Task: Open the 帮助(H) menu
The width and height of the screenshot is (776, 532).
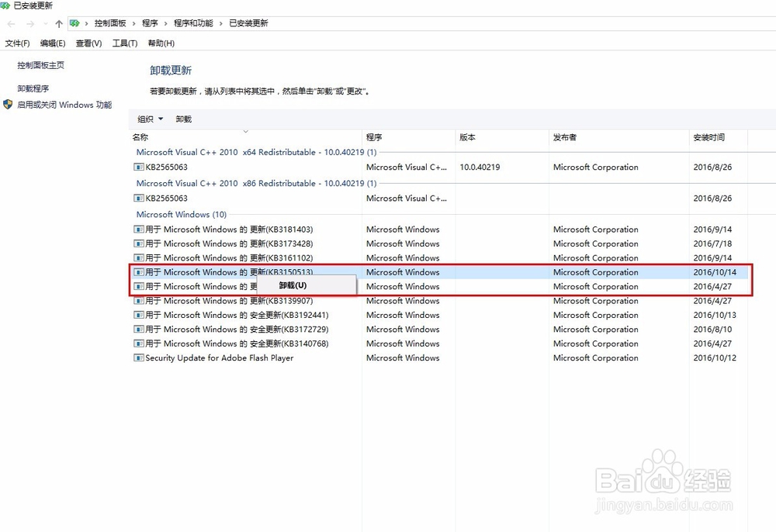Action: 161,43
